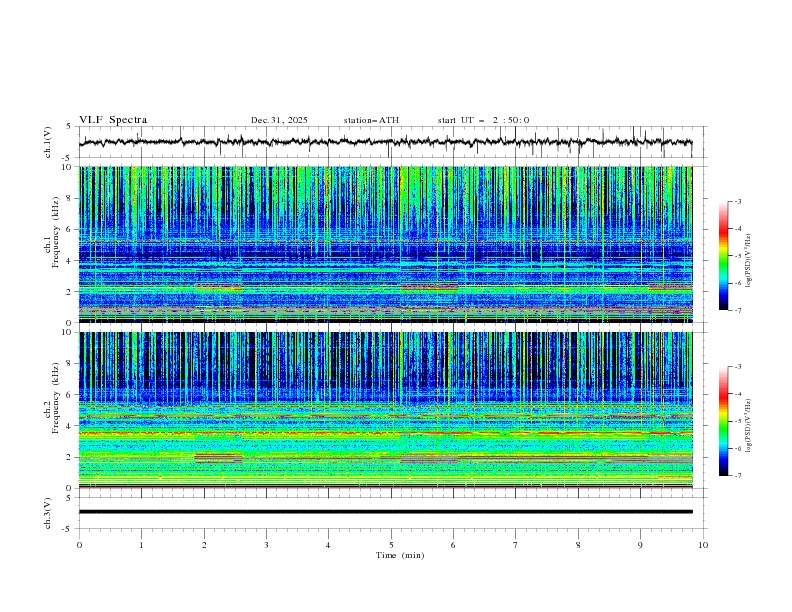The height and width of the screenshot is (612, 792).
Task: Click the 0 minute tick label on time axis
Action: tap(79, 544)
